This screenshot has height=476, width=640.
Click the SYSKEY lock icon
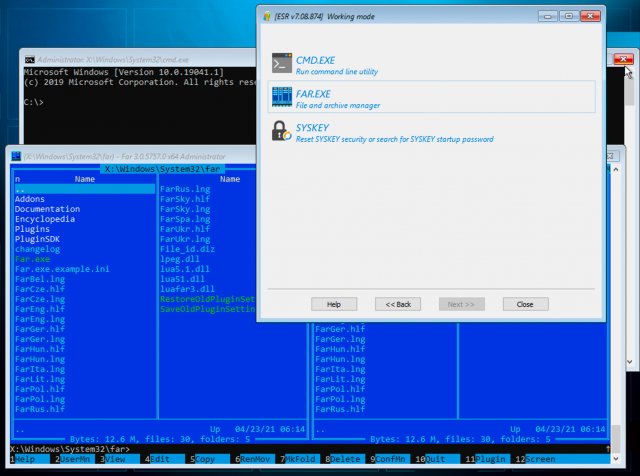point(280,131)
